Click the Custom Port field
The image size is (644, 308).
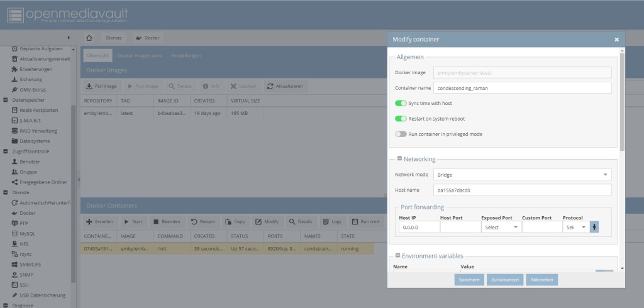(542, 227)
